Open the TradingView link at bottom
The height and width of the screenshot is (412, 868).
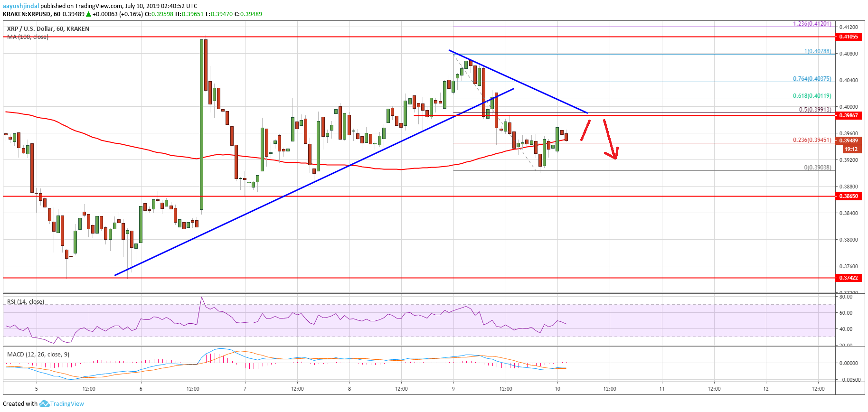(x=67, y=404)
